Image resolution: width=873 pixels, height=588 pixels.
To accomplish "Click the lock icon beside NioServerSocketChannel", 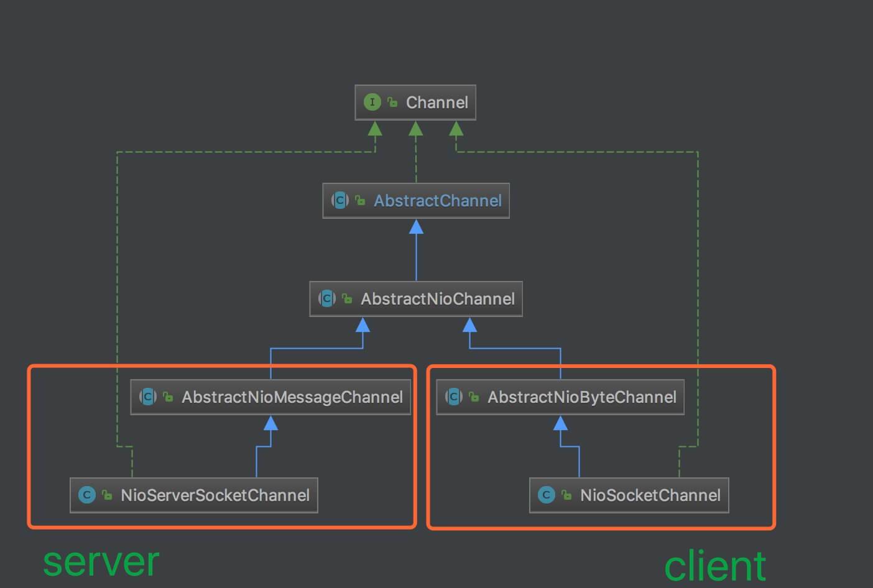I will 107,495.
